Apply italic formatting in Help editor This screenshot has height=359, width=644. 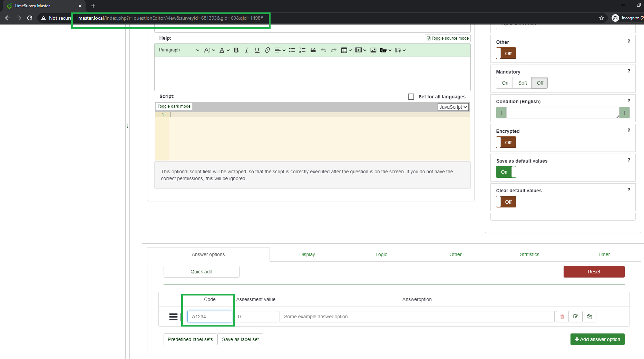[246, 50]
